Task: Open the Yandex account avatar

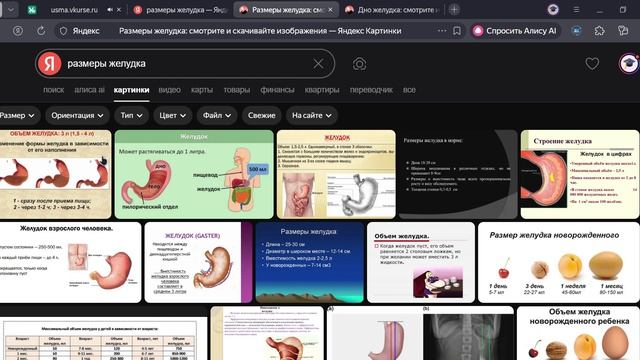Action: click(629, 64)
